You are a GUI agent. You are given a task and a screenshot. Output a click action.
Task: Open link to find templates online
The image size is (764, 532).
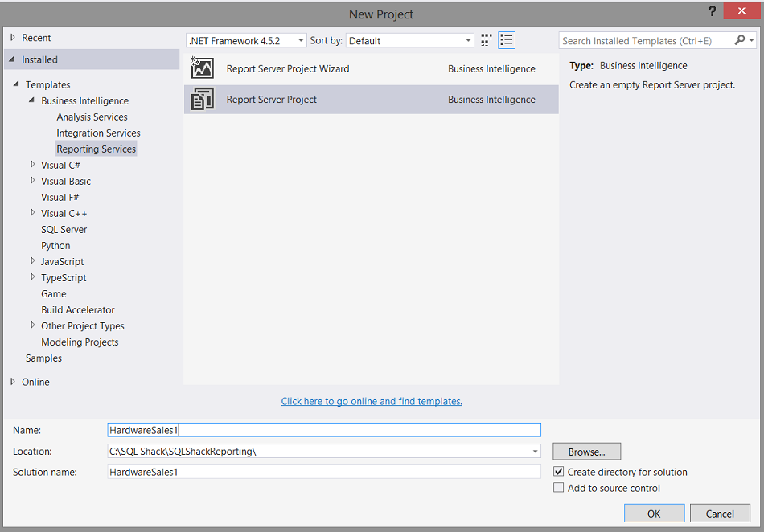372,401
